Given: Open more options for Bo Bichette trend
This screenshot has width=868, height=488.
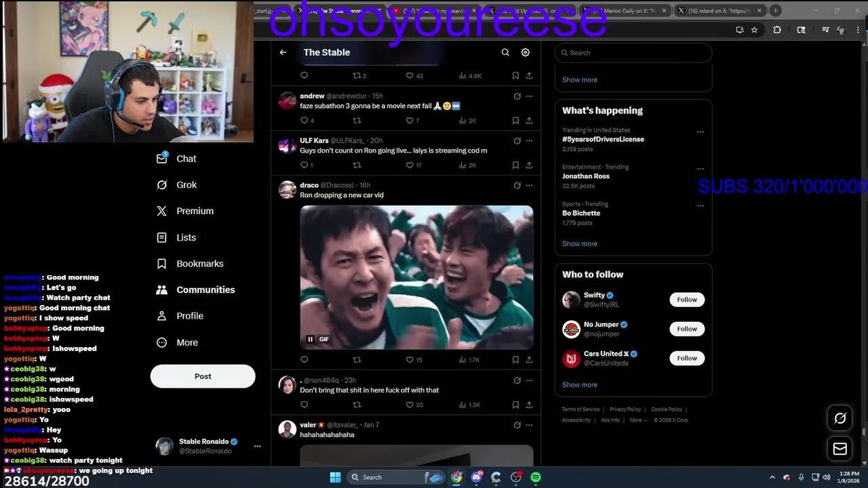Looking at the screenshot, I should tap(700, 206).
